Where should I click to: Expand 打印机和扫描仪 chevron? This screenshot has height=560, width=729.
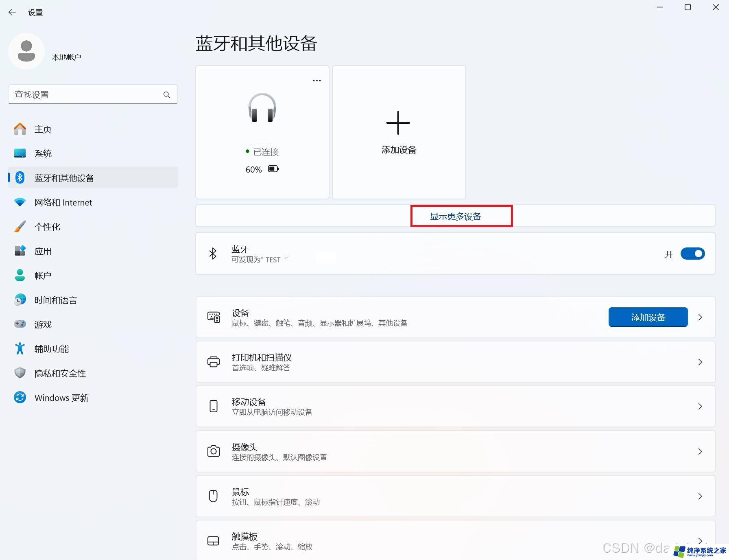pos(700,362)
